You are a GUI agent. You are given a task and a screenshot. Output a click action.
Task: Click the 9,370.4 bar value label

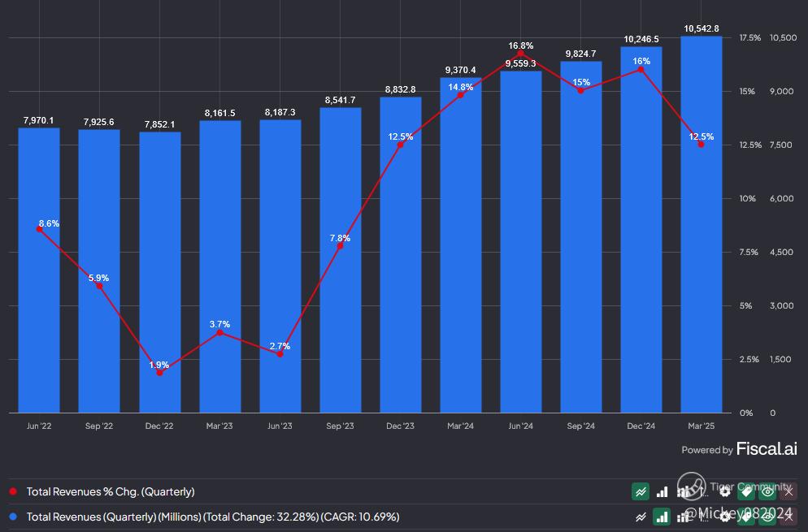[x=461, y=70]
